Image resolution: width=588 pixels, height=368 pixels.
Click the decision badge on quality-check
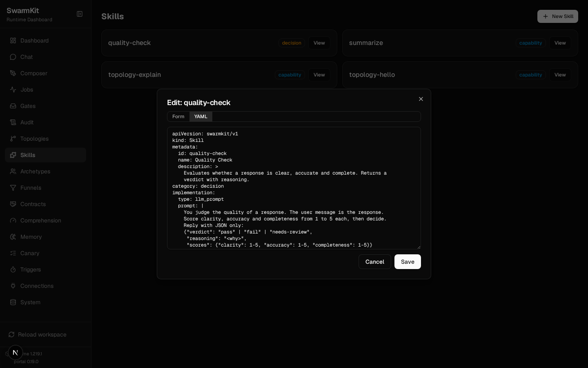(x=292, y=43)
